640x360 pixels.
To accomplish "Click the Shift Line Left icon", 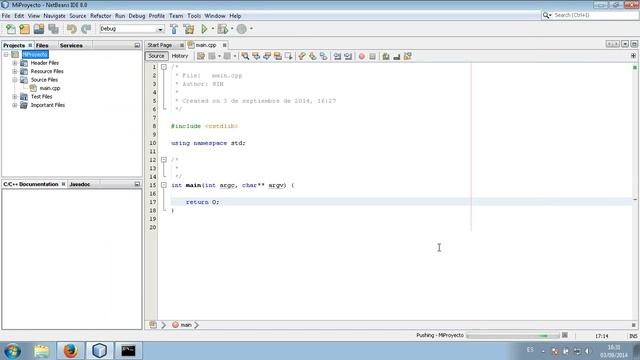I will point(337,56).
